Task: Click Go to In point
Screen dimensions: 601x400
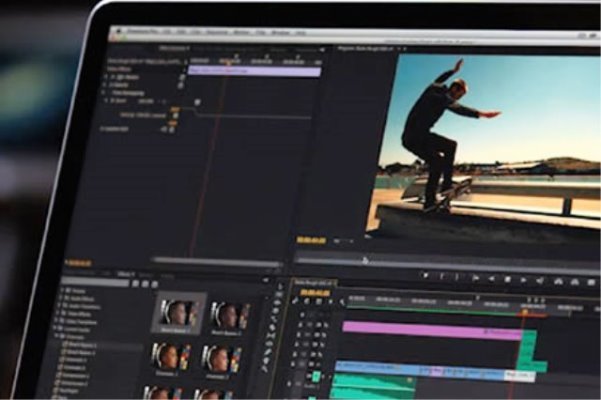Action: click(x=475, y=278)
